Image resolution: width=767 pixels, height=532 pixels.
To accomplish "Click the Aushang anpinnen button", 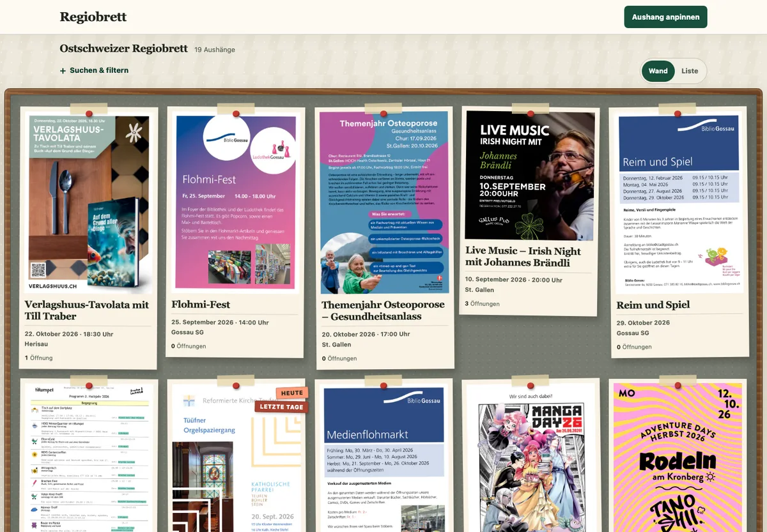I will (665, 17).
